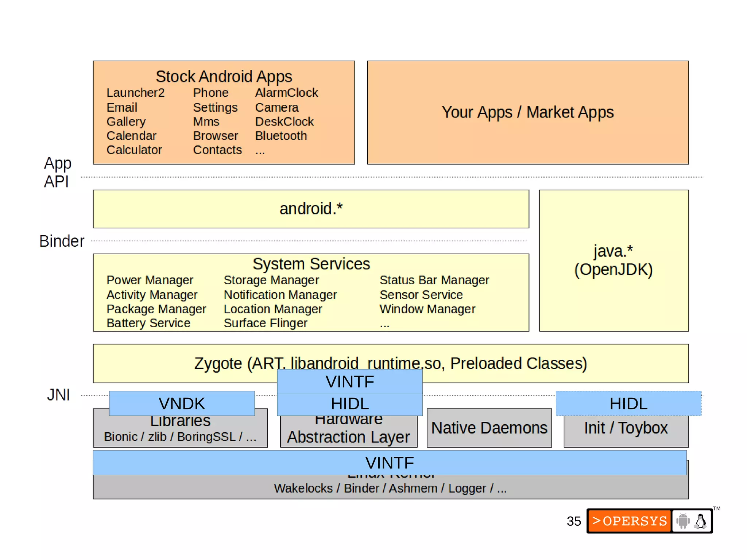Click the java.* (OpenJDK) box
Screen dimensions: 747x560
[614, 260]
